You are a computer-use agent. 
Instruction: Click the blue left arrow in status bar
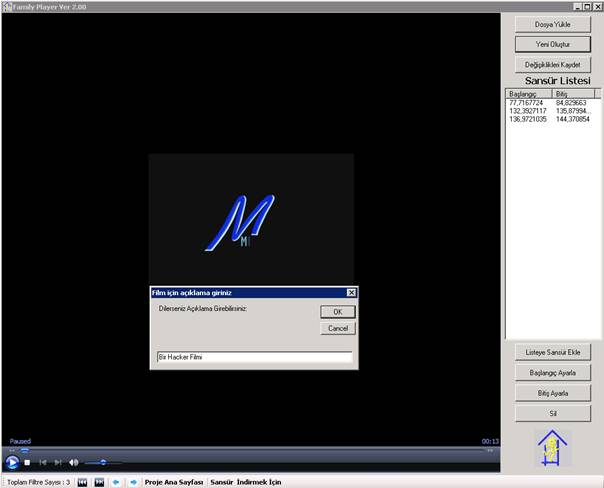(117, 481)
